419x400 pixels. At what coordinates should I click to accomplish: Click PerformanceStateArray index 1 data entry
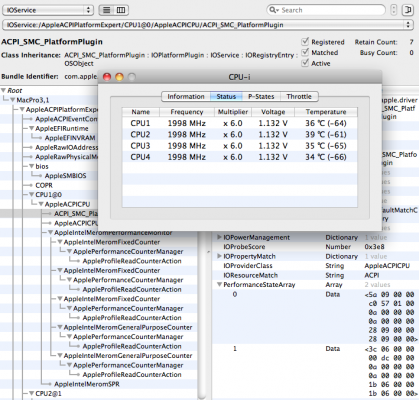tap(315, 371)
